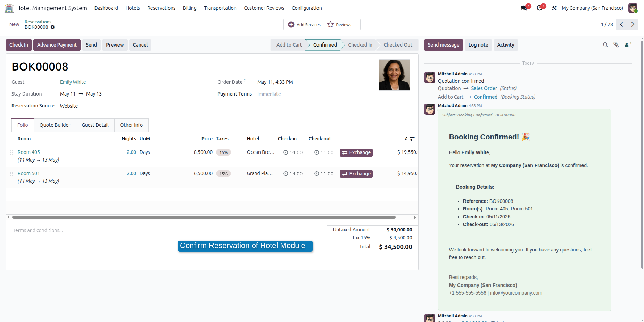Go to the next reservation record

point(633,24)
